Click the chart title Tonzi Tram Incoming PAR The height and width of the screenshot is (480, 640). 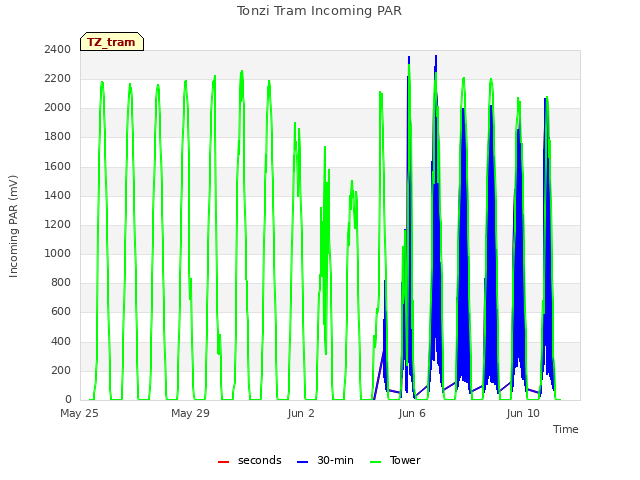pyautogui.click(x=319, y=11)
